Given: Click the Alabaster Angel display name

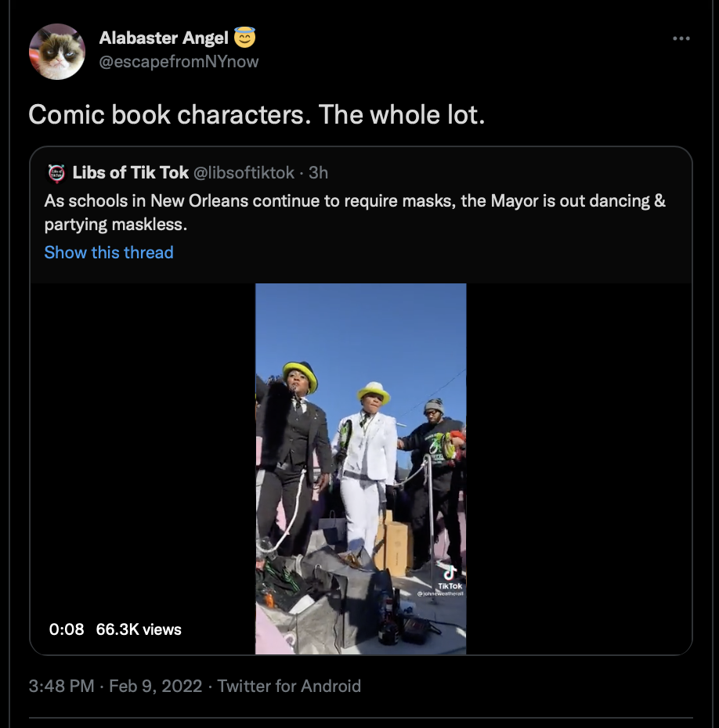Looking at the screenshot, I should [164, 38].
